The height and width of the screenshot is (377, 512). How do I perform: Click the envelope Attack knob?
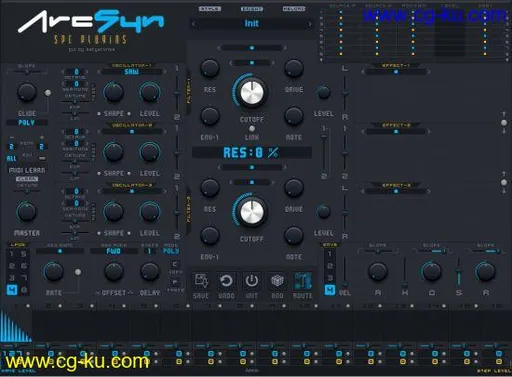click(378, 272)
